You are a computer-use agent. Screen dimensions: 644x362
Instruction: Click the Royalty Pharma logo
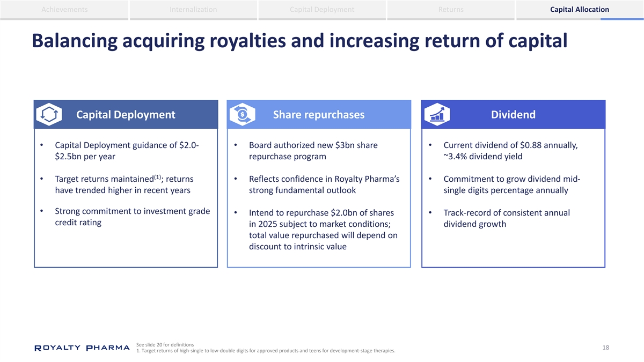point(82,348)
